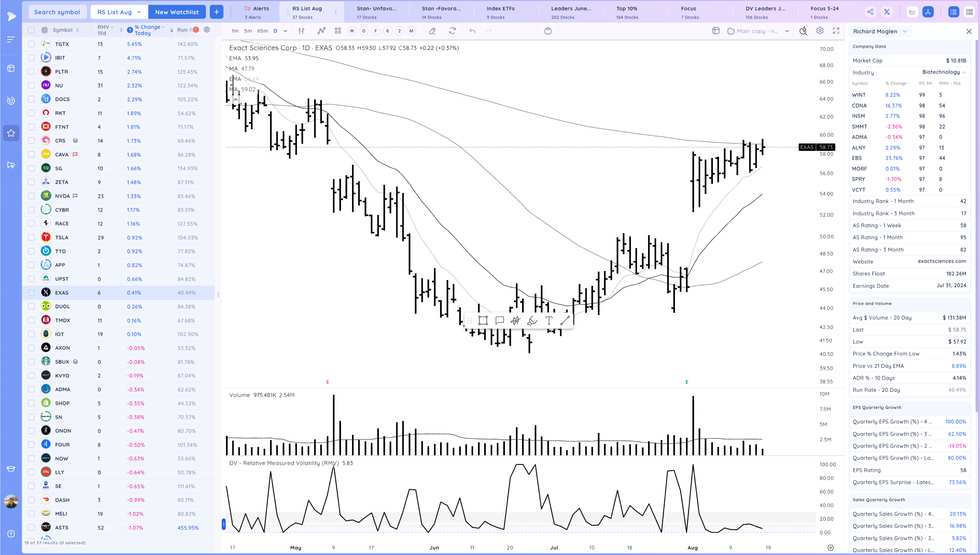Select the trend line drawing tool
This screenshot has width=980, height=555.
click(x=564, y=321)
